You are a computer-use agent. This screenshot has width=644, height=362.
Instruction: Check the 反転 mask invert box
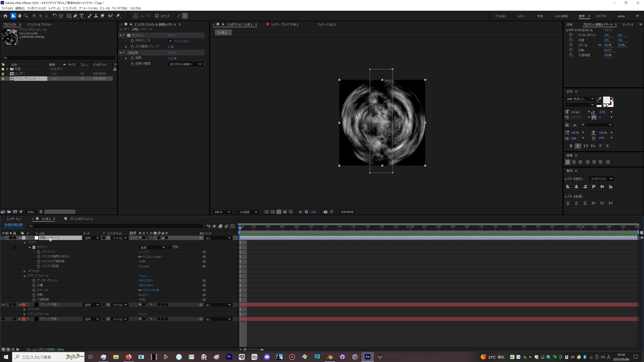coord(170,247)
